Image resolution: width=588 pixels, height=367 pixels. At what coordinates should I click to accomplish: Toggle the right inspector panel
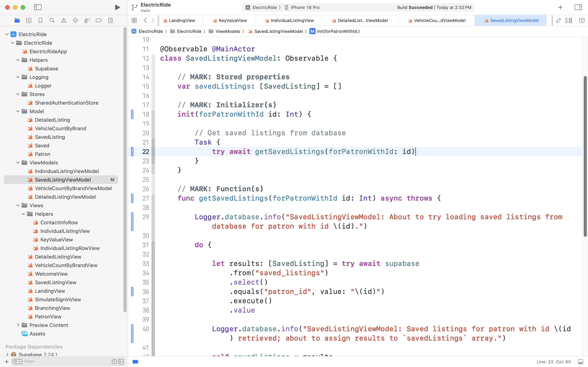(578, 8)
